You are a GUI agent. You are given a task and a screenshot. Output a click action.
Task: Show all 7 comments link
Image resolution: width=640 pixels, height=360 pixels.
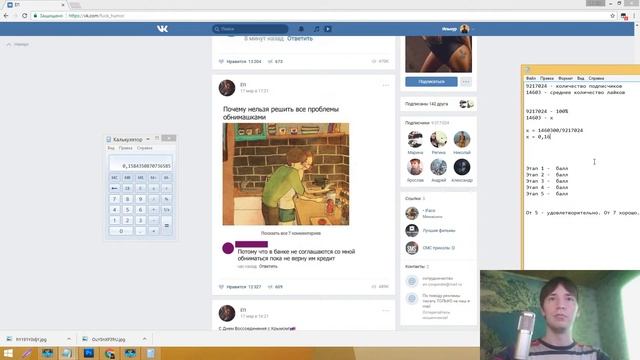[x=291, y=233]
